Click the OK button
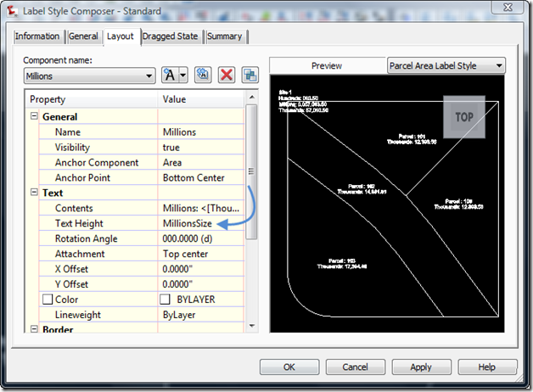 289,367
